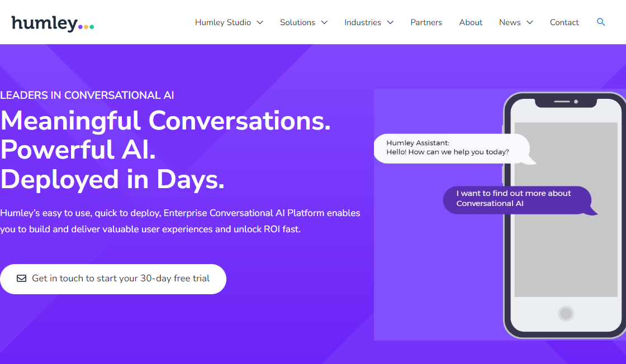Open the Contact page
Screen dimensions: 626x364
(564, 22)
